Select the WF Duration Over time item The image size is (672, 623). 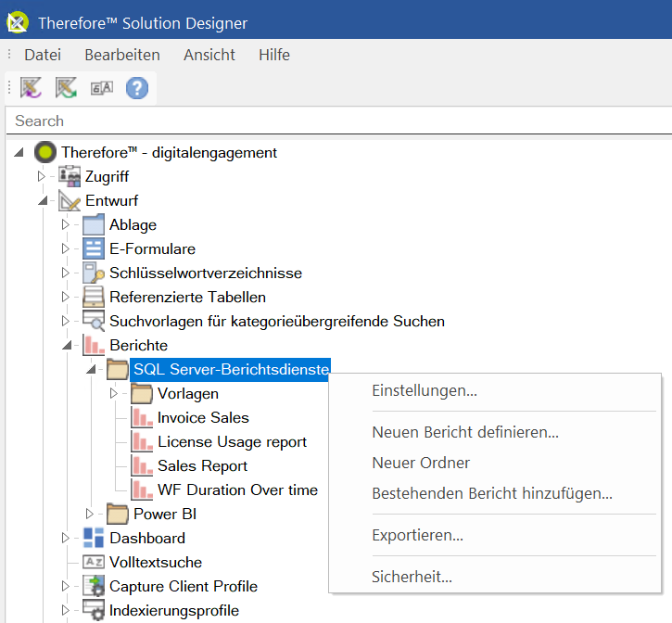click(237, 489)
